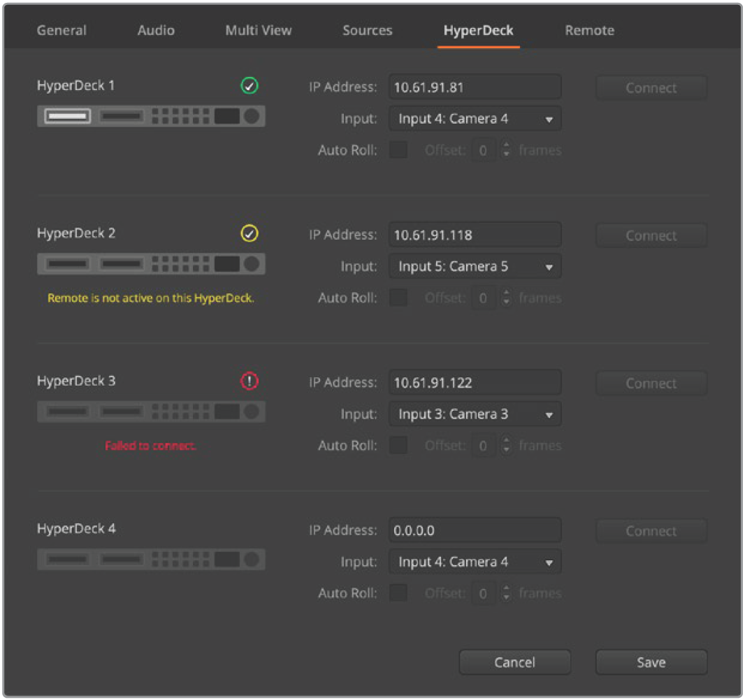Click Connect for HyperDeck 1
The width and height of the screenshot is (745, 700).
(x=651, y=88)
